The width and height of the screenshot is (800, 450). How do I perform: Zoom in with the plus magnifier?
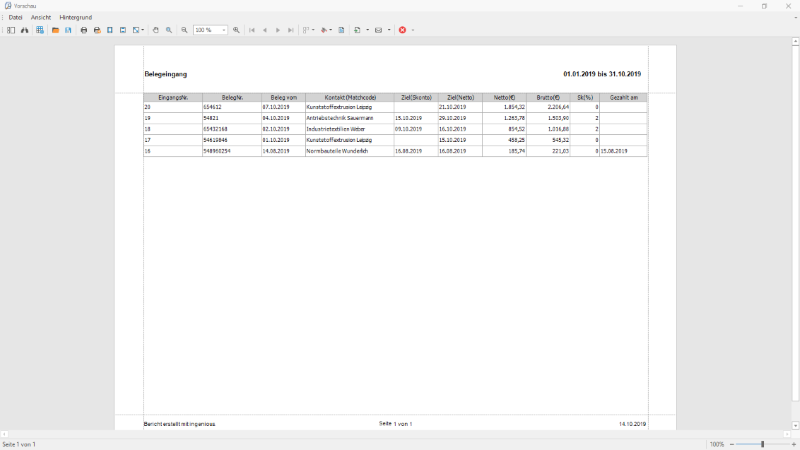click(236, 30)
